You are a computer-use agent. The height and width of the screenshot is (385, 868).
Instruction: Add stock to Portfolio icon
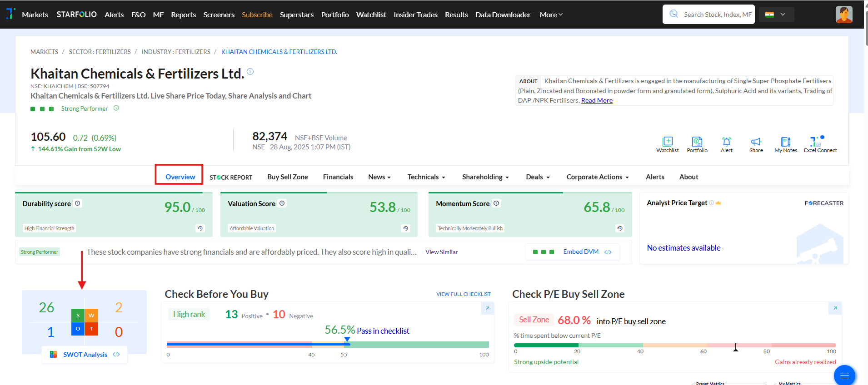click(x=697, y=141)
